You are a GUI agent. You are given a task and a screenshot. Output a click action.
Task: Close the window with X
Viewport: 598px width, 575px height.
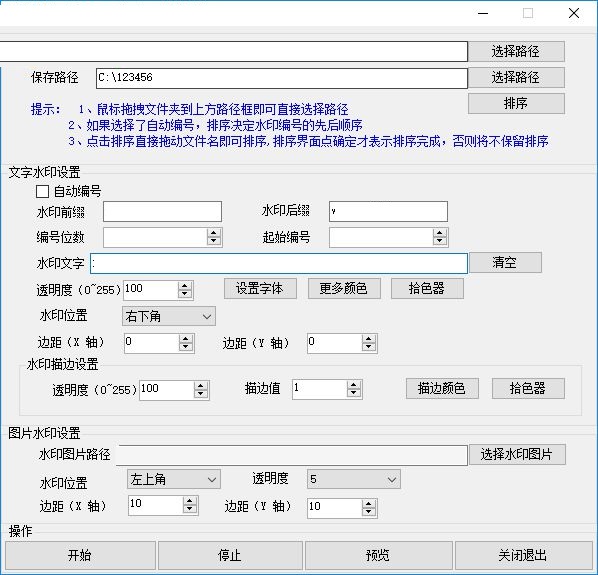[x=574, y=13]
